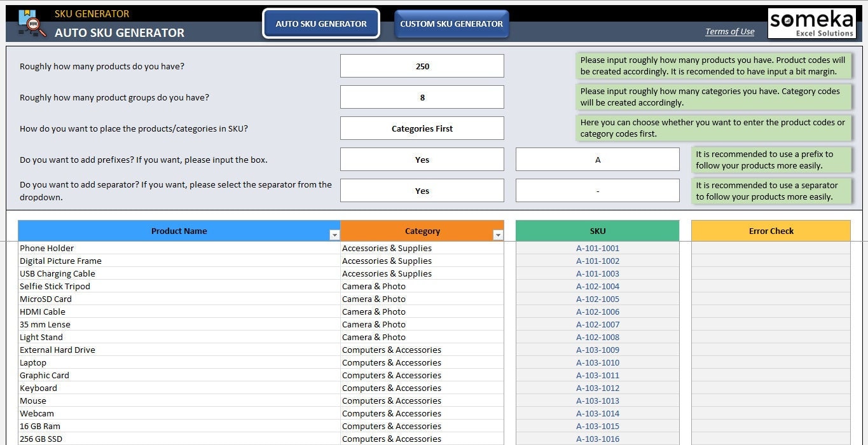Switch to the Custom SKU Generator tab
This screenshot has height=445, width=868.
pos(451,24)
